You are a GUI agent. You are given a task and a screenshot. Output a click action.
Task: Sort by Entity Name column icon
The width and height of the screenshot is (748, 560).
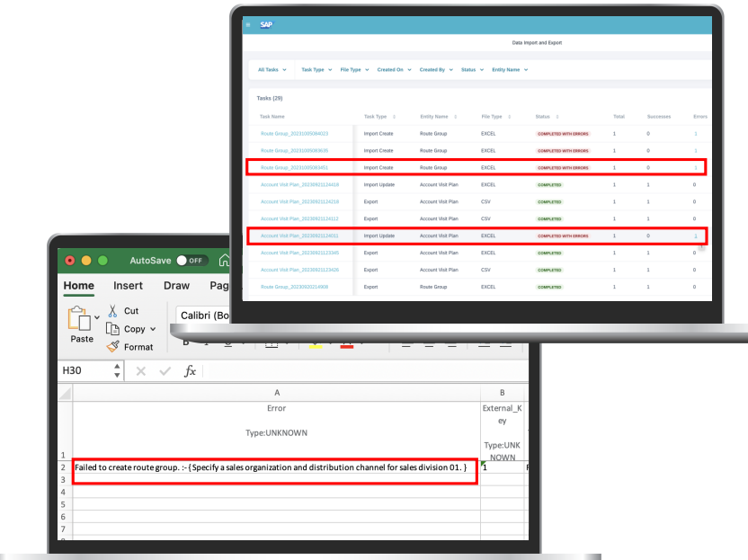pos(455,117)
